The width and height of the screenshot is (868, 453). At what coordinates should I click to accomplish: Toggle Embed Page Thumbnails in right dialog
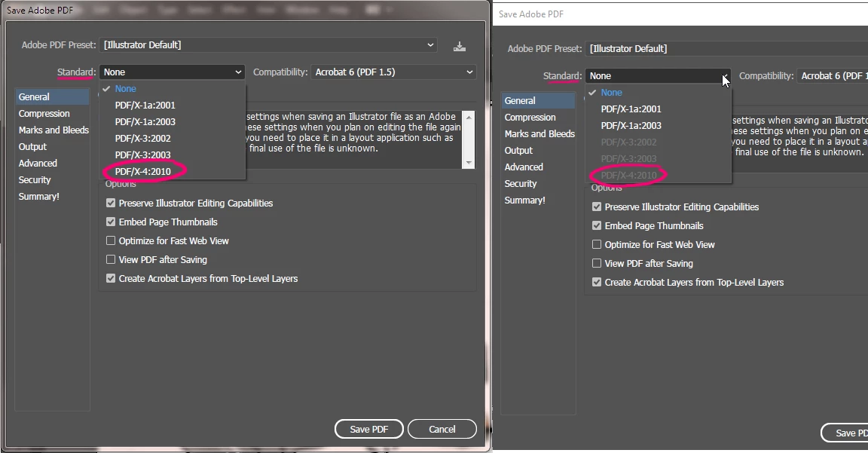[597, 226]
